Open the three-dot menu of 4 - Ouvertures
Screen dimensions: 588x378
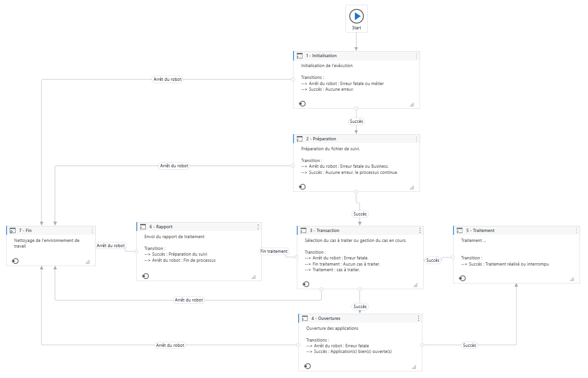pos(419,318)
